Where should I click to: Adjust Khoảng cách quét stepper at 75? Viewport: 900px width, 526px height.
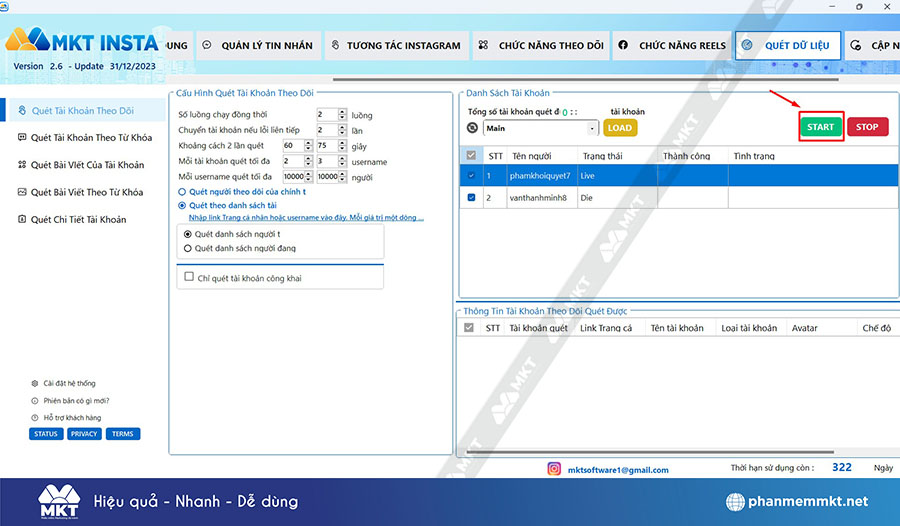(342, 145)
